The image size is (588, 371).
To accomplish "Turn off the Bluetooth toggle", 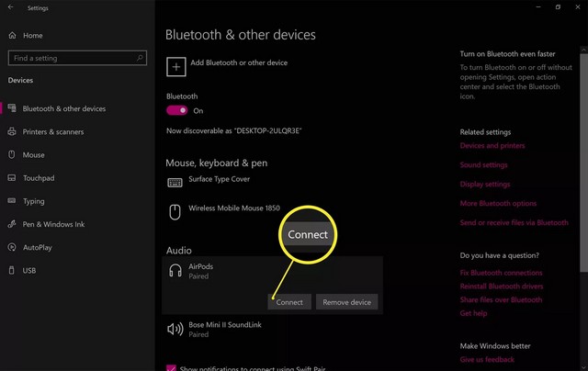I will [176, 110].
